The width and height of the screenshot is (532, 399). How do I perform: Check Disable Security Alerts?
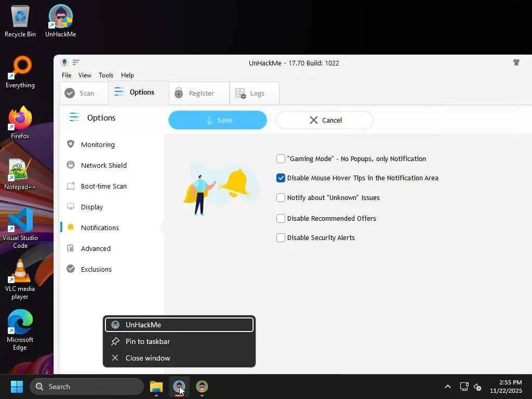click(x=281, y=237)
